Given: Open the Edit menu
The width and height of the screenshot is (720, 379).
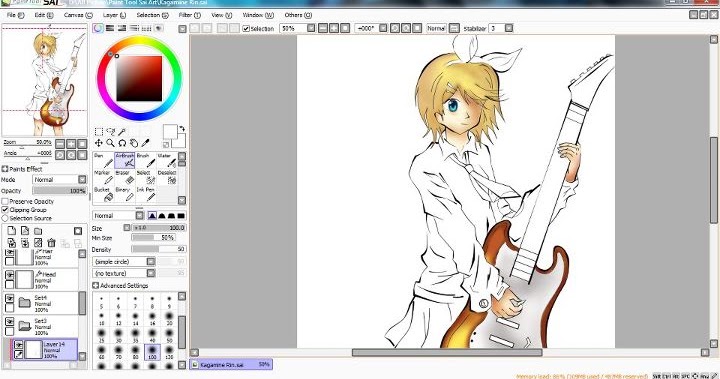Looking at the screenshot, I should pos(44,15).
